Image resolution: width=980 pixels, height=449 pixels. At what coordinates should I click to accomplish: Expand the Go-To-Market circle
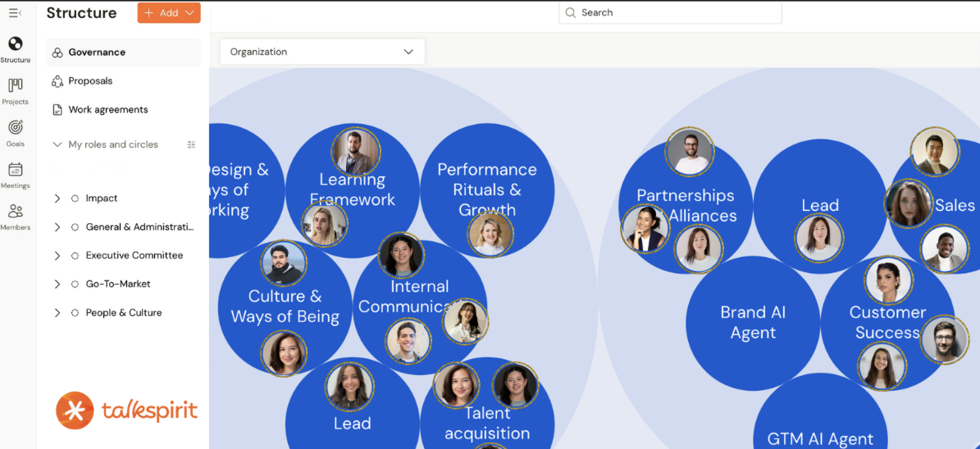57,284
